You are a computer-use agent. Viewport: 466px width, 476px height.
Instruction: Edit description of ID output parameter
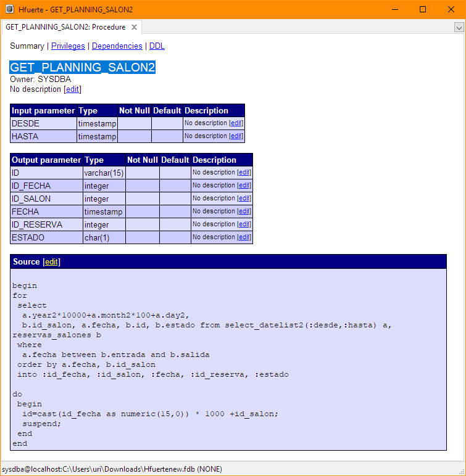click(244, 173)
